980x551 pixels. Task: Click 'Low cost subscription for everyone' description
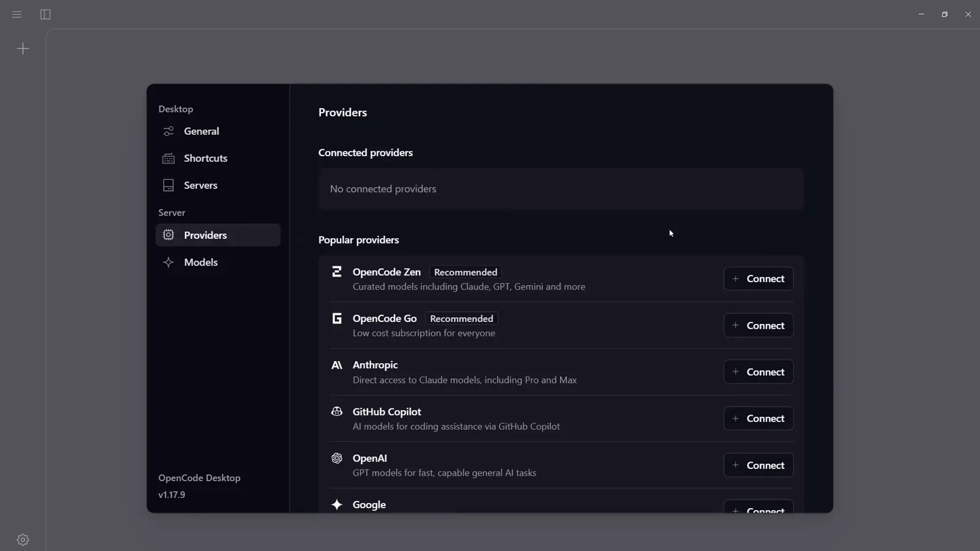(424, 333)
